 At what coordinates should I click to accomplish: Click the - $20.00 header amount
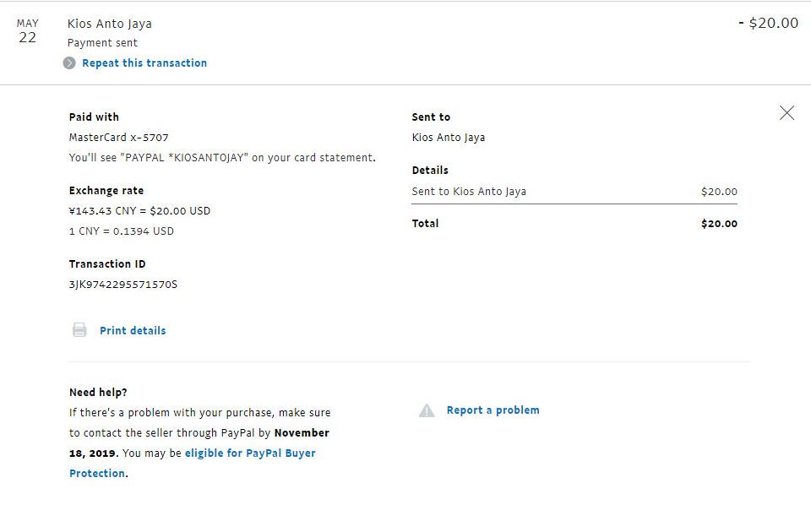coord(769,23)
